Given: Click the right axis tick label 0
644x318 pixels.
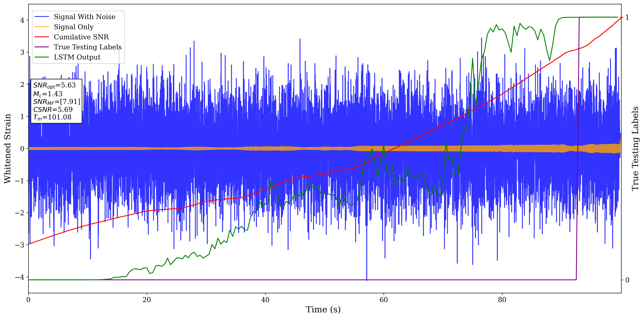Looking at the screenshot, I should coord(627,280).
